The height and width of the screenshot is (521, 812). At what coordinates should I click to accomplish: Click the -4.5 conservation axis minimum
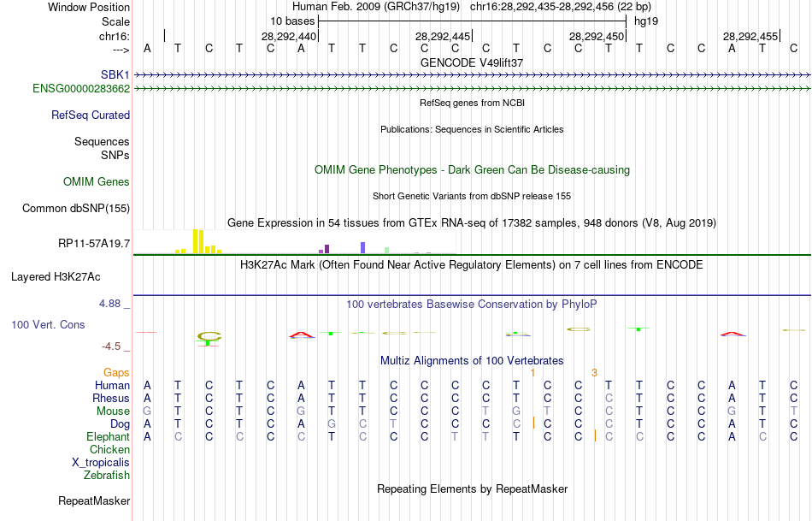(111, 346)
